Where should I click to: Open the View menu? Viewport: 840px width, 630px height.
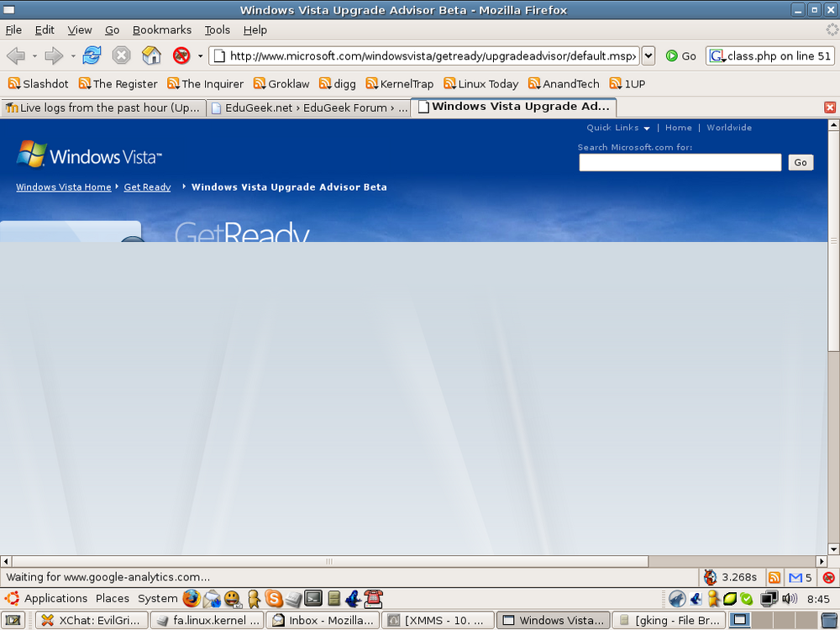point(79,30)
